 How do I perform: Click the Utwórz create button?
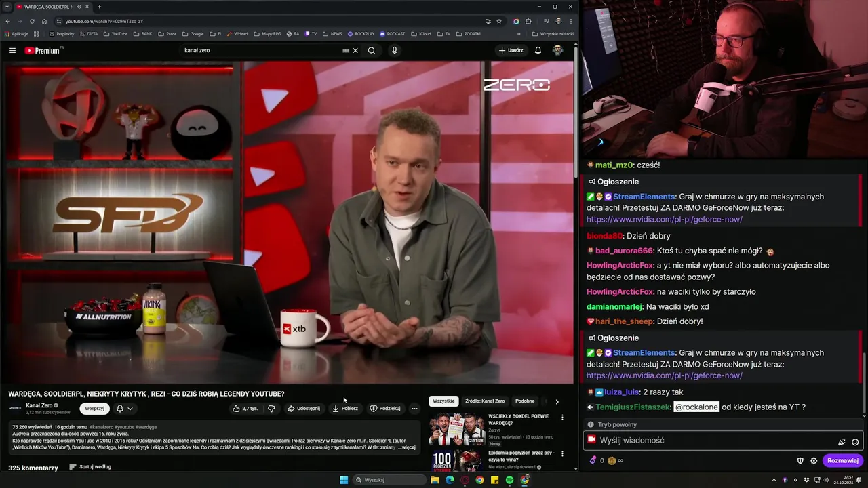[x=511, y=50]
